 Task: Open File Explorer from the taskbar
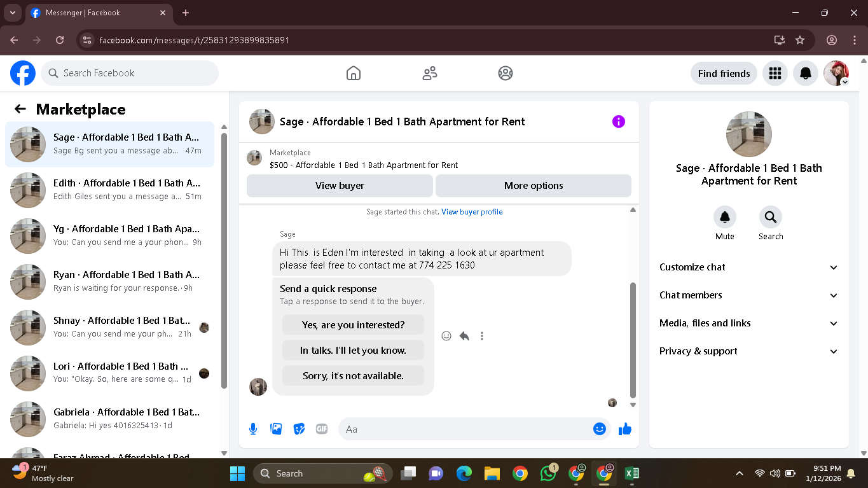click(x=492, y=473)
